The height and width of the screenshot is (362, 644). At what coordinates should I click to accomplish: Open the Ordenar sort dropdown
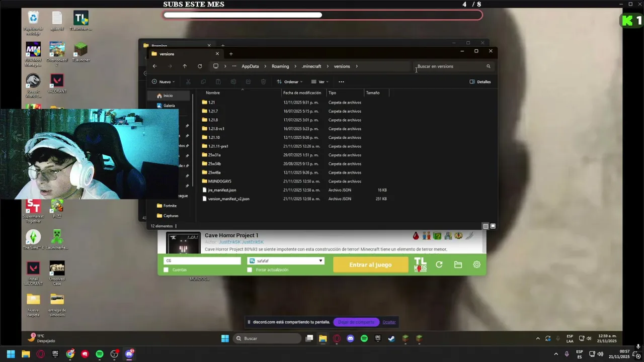click(x=290, y=81)
